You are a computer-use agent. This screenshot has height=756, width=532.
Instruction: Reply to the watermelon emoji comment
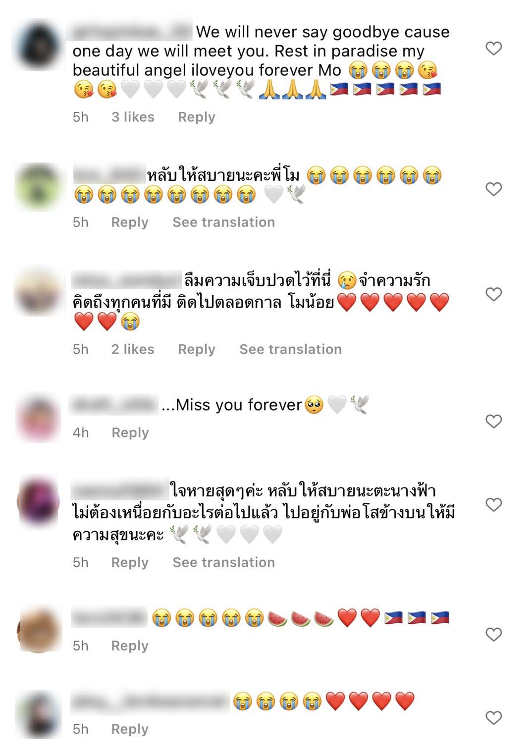coord(130,646)
